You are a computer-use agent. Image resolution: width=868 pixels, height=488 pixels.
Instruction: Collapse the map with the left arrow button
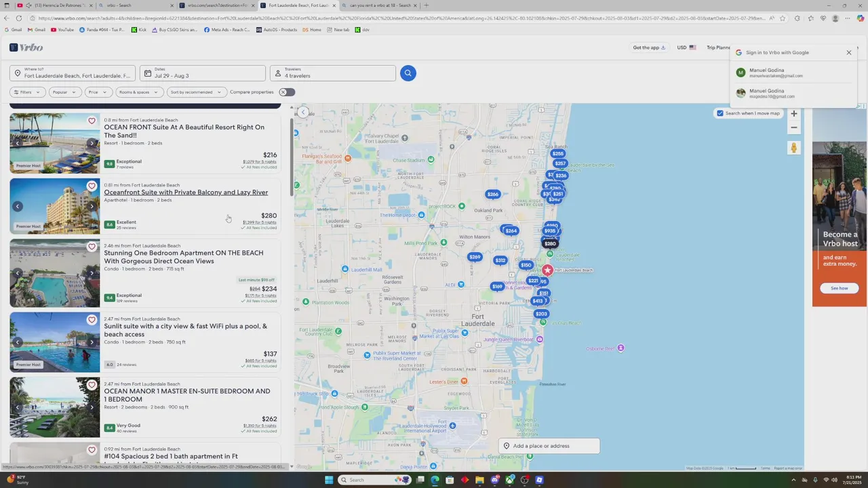(x=303, y=113)
